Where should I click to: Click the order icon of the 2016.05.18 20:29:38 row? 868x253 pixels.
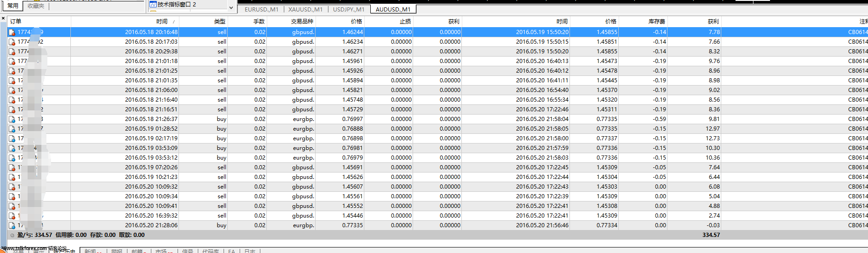click(x=12, y=52)
